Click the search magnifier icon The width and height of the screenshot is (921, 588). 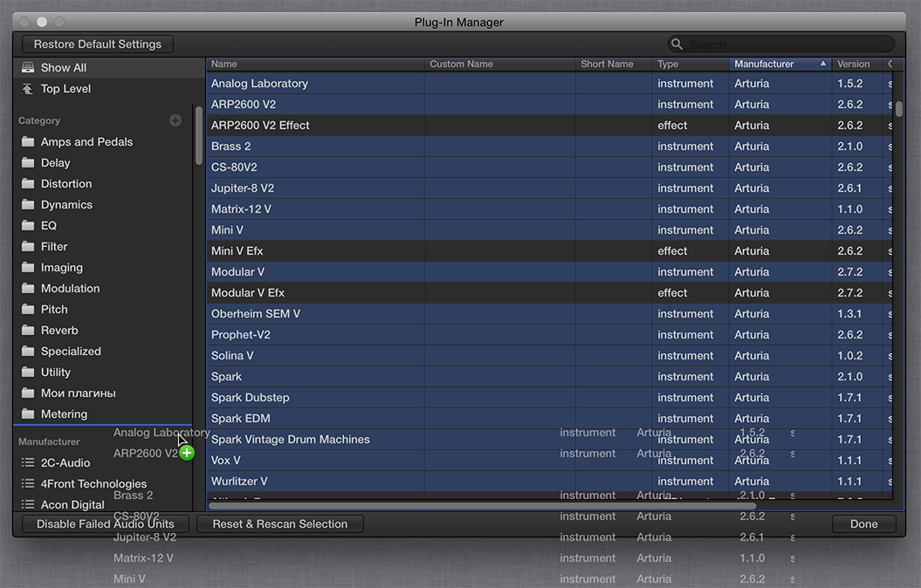point(677,44)
